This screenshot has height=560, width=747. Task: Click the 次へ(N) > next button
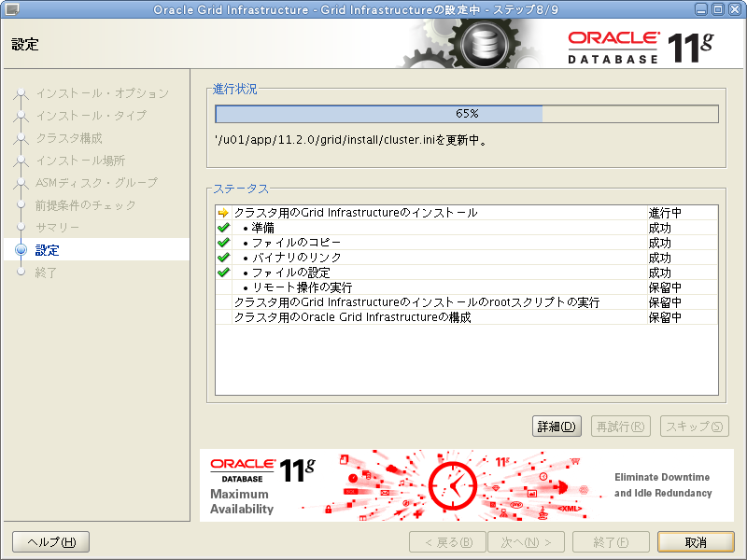(526, 542)
